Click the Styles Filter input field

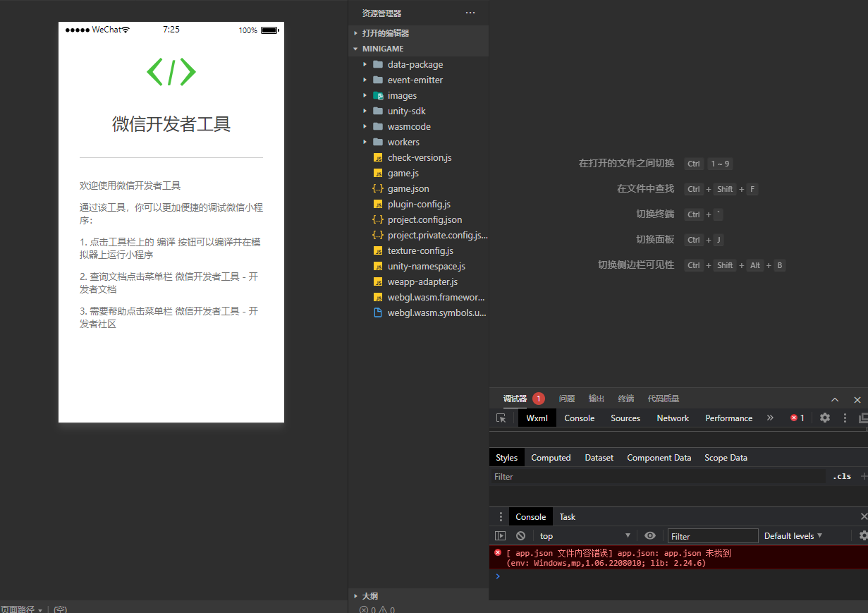coord(657,476)
